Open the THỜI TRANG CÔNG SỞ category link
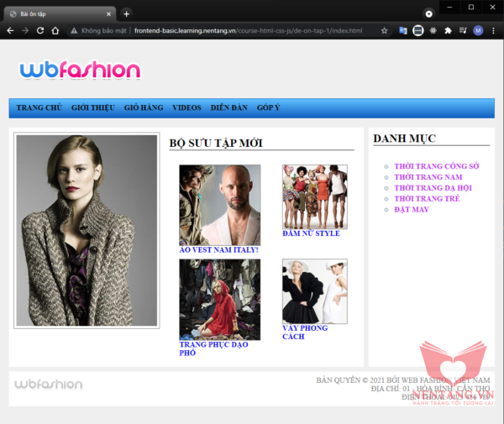Viewport: 504px width, 424px height. 436,166
